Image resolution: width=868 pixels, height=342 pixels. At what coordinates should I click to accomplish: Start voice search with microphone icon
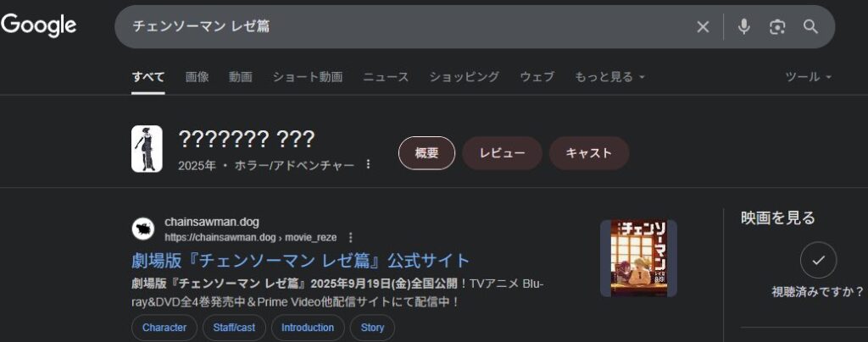[743, 27]
